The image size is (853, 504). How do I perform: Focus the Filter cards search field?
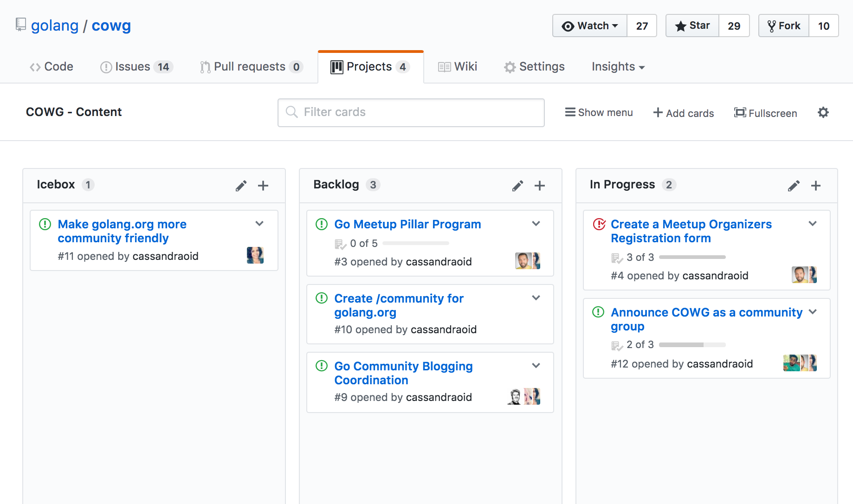coord(411,112)
